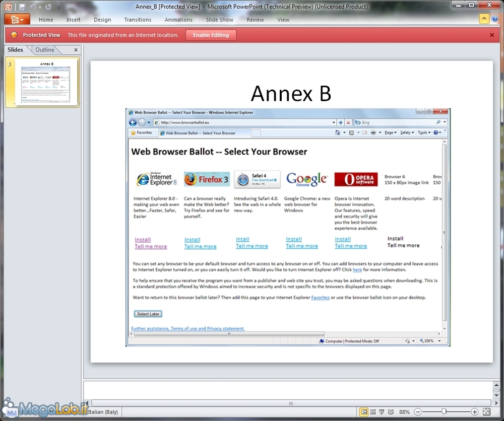Click the Annex B slide title

(x=291, y=94)
